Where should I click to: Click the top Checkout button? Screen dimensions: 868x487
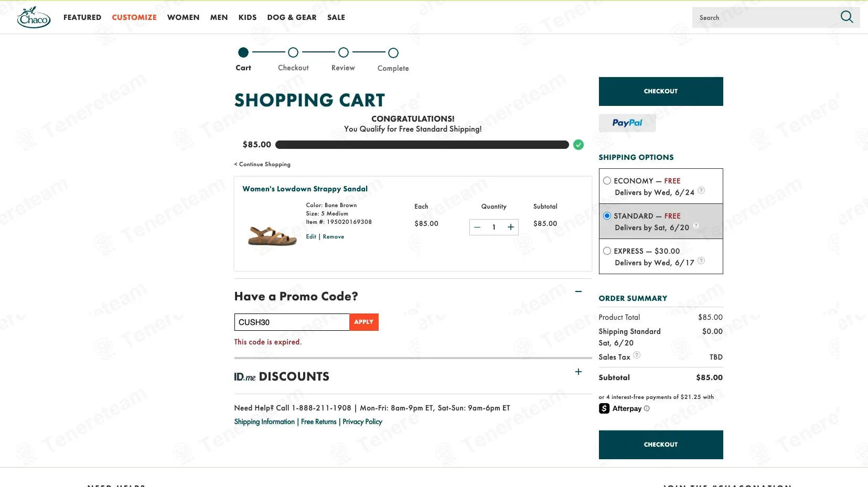[661, 91]
